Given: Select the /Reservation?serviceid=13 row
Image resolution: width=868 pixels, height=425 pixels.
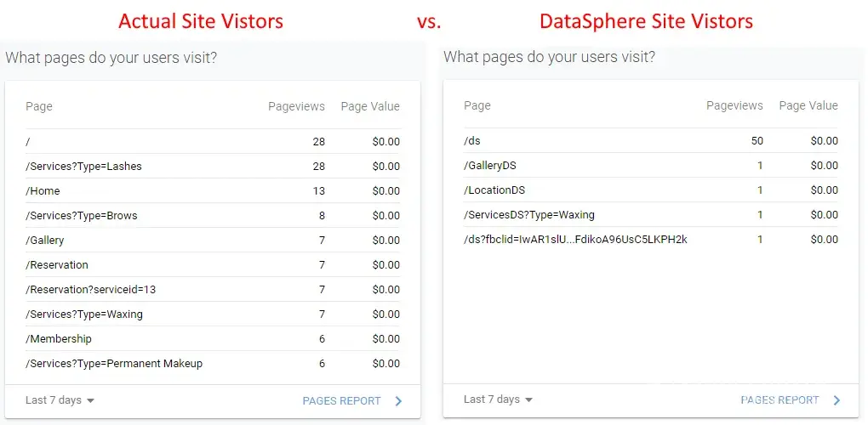Looking at the screenshot, I should point(91,289).
